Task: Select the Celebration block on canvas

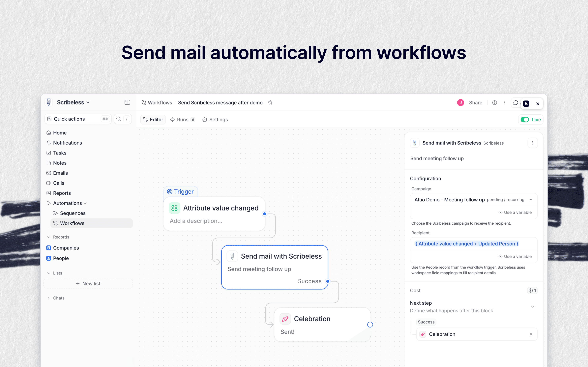Action: click(x=322, y=325)
